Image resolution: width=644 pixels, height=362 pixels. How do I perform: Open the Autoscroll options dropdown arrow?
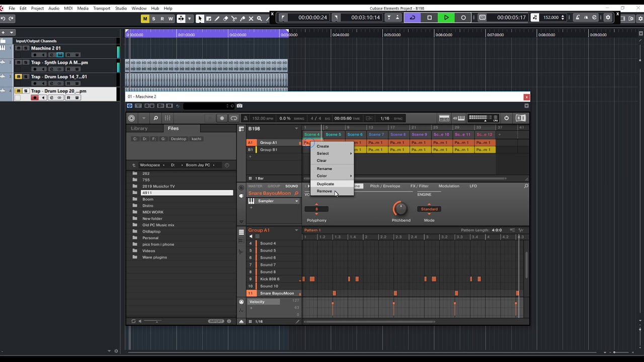coord(189,19)
